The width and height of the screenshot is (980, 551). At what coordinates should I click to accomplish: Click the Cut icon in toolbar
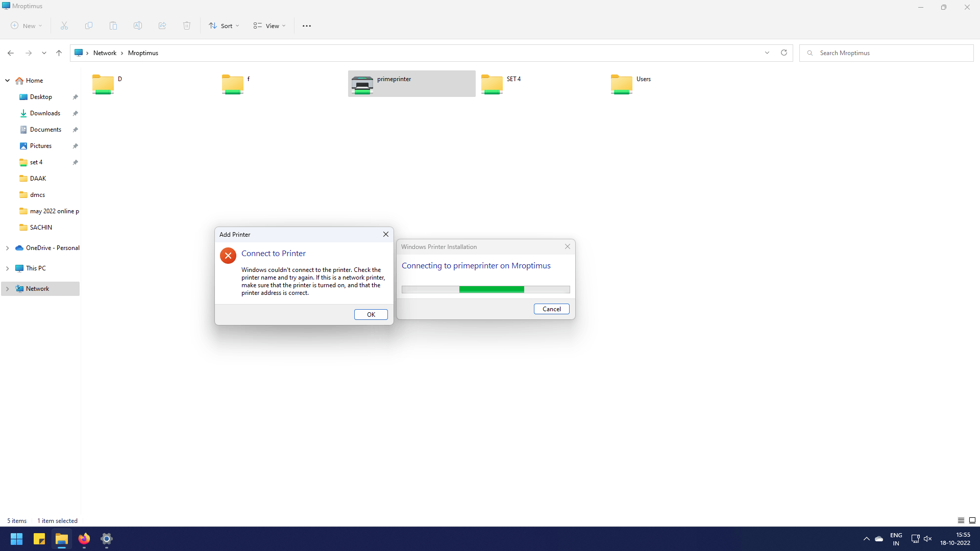(x=64, y=26)
